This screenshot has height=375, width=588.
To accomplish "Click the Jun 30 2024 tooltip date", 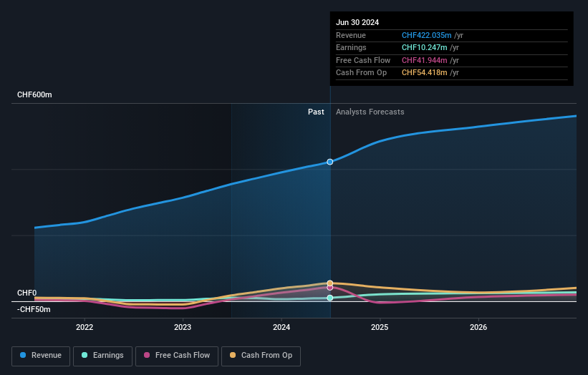I will [357, 22].
